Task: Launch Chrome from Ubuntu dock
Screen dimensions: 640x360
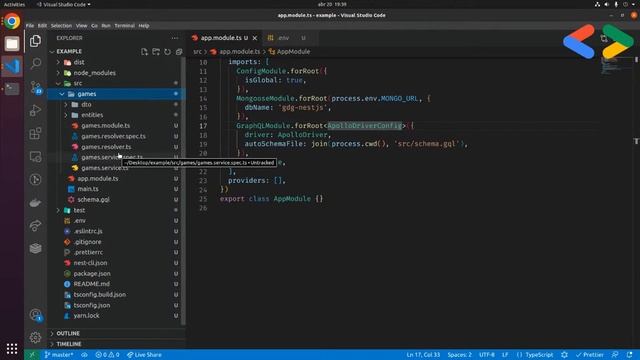Action: (12, 21)
